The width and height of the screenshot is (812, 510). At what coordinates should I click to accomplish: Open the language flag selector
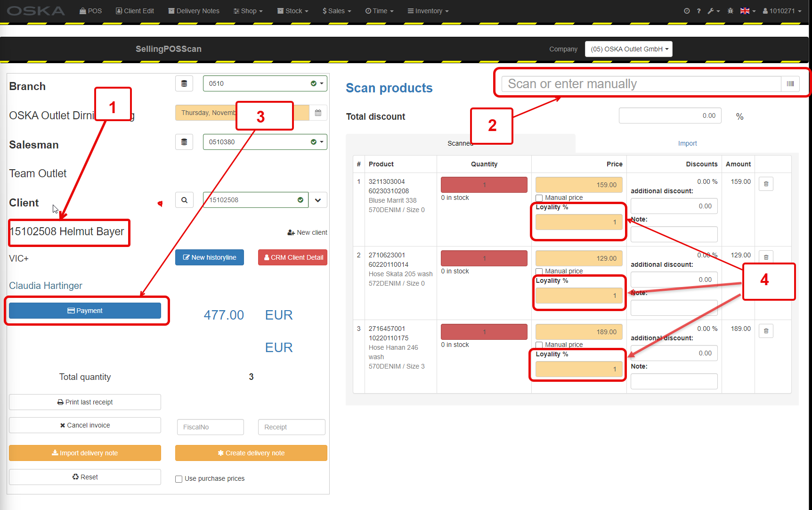coord(747,11)
